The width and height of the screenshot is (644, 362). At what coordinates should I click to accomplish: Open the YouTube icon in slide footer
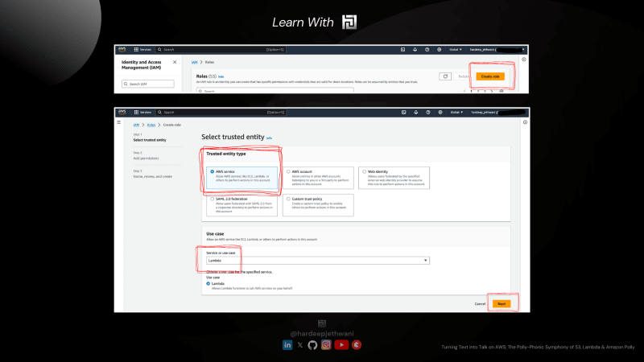[x=341, y=345]
